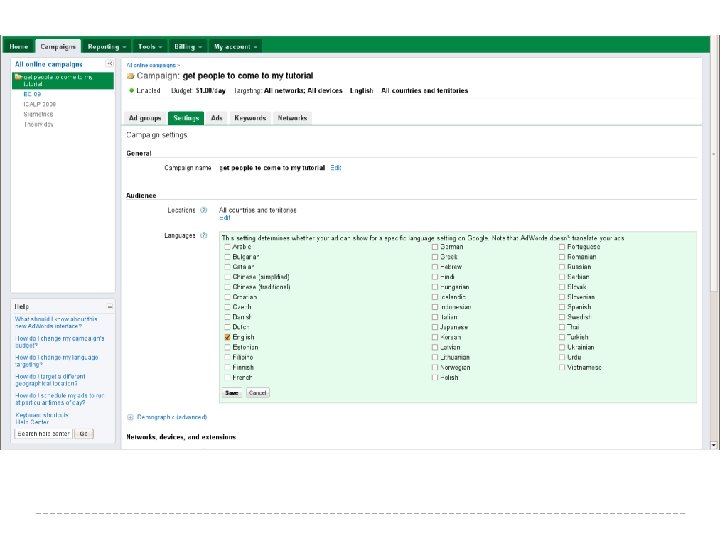Edit the campaign name
720x540 pixels.
(x=336, y=168)
